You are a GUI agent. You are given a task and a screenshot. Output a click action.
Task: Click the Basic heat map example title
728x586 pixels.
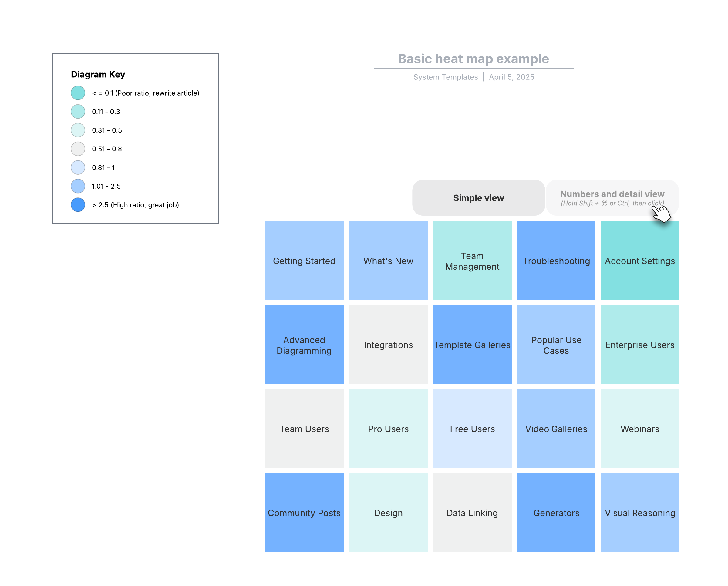point(474,59)
